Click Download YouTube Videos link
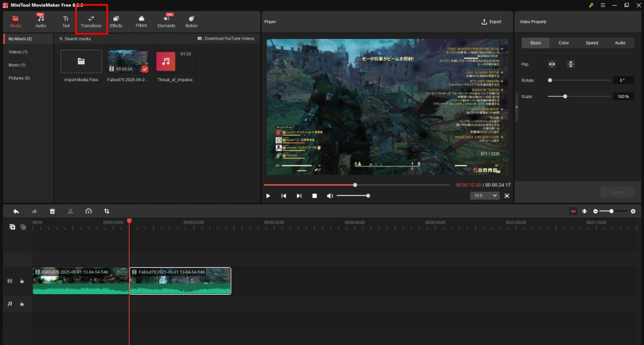Screen dimensions: 644x345 pyautogui.click(x=226, y=38)
